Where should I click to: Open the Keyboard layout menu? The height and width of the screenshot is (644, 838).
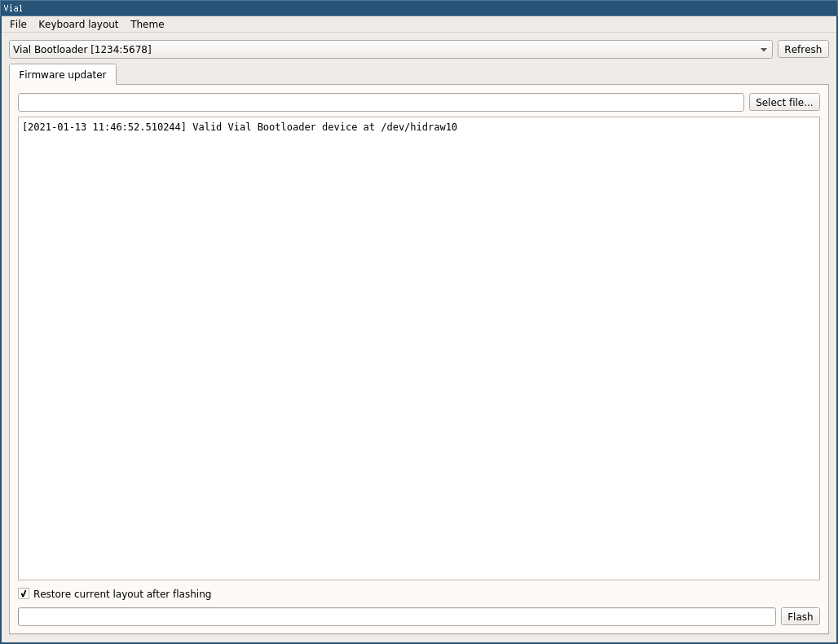coord(78,24)
